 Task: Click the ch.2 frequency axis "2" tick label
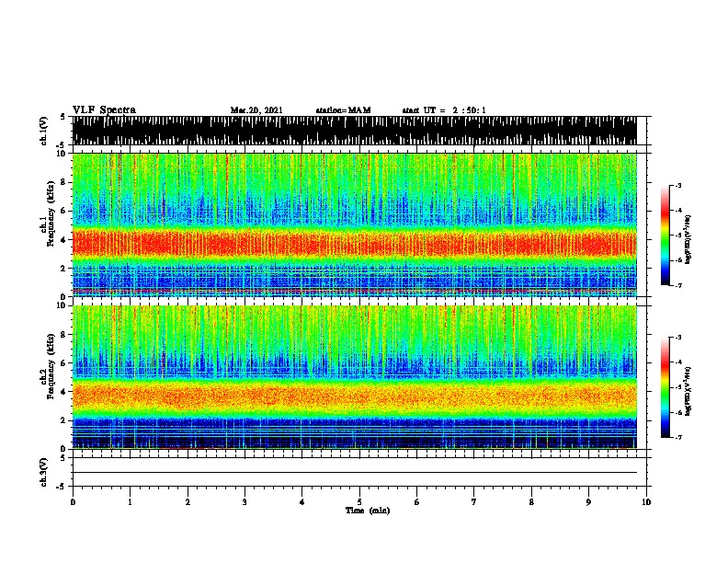[63, 420]
